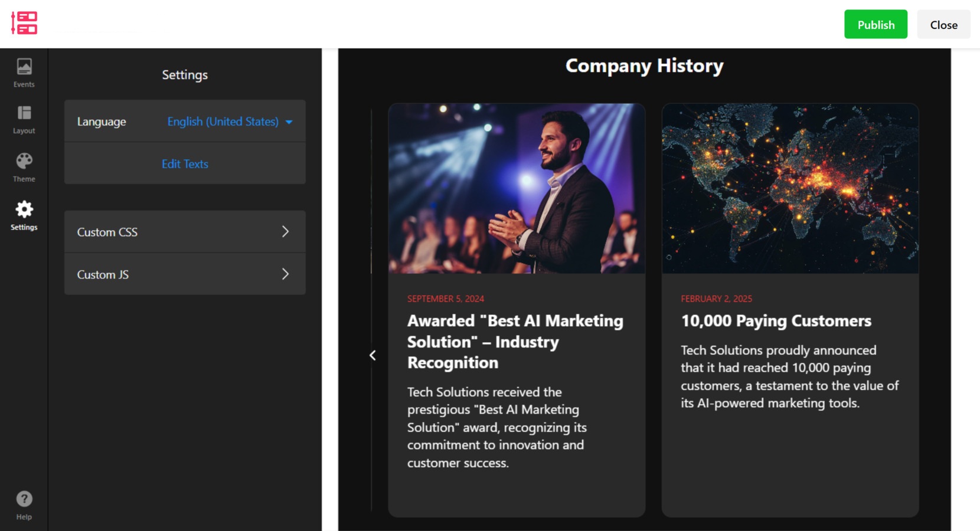Click the glowing world map image

click(x=790, y=188)
